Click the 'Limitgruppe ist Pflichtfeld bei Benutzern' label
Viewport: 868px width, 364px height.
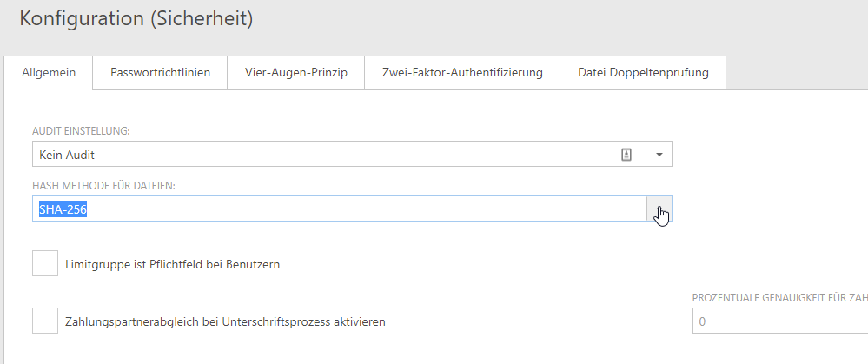point(172,264)
